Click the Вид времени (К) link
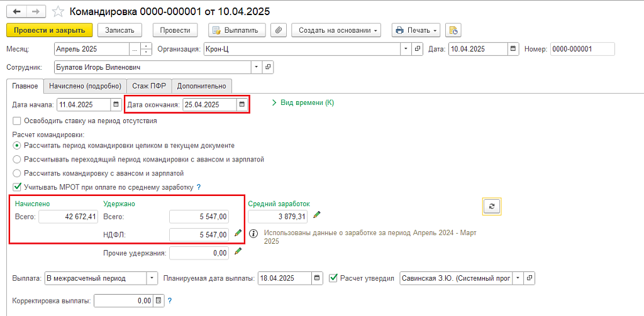The height and width of the screenshot is (316, 644). coord(303,102)
